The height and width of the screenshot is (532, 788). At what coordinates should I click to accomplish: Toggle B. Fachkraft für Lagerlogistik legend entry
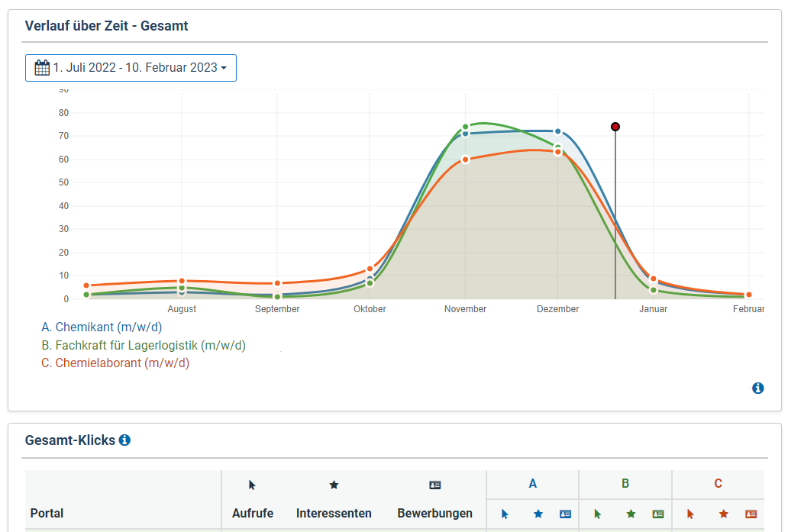(x=143, y=346)
